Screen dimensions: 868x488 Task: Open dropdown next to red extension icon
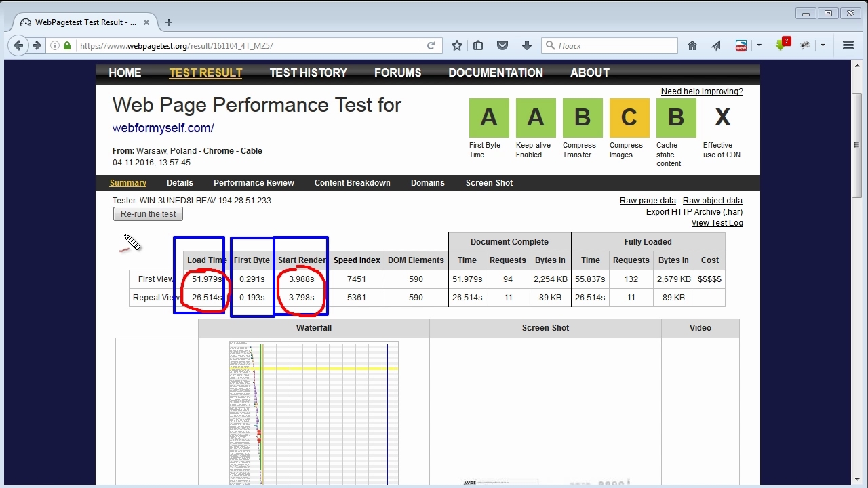(759, 45)
